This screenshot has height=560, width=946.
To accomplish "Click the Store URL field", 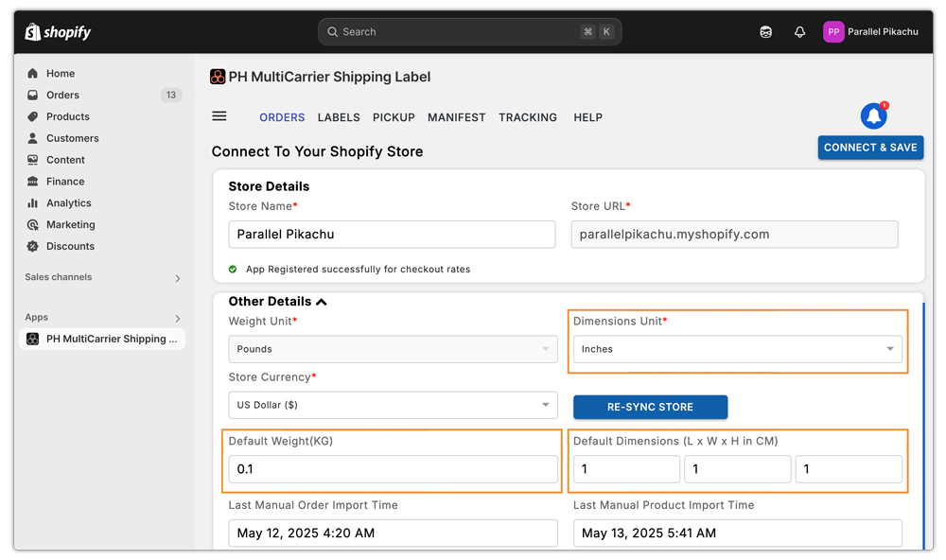I will pyautogui.click(x=734, y=235).
